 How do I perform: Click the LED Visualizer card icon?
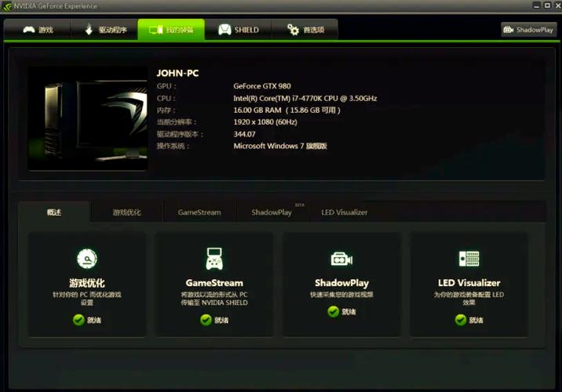469,259
